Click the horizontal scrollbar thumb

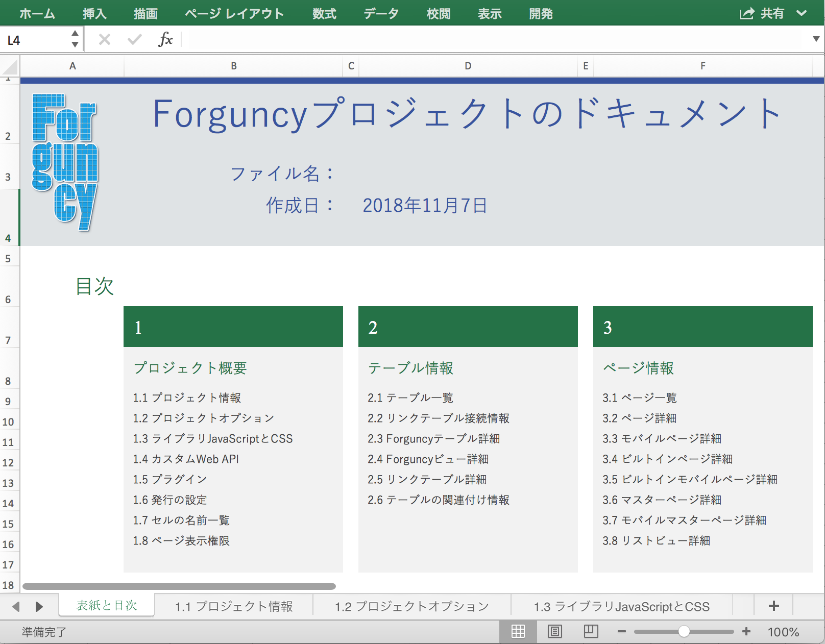coord(179,586)
